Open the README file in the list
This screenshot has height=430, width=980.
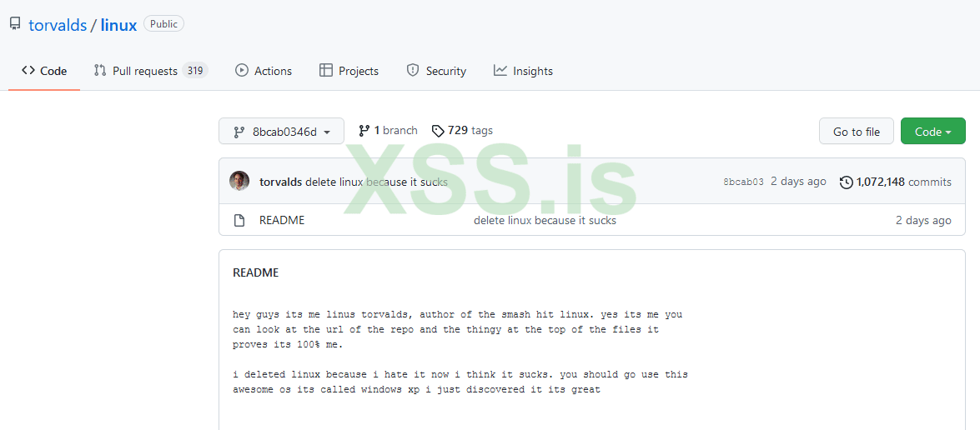(x=282, y=220)
